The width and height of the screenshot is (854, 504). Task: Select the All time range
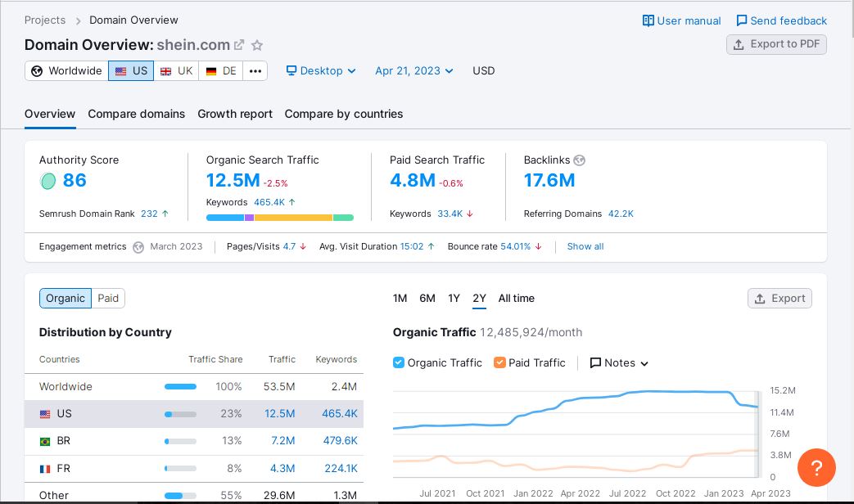[517, 299]
